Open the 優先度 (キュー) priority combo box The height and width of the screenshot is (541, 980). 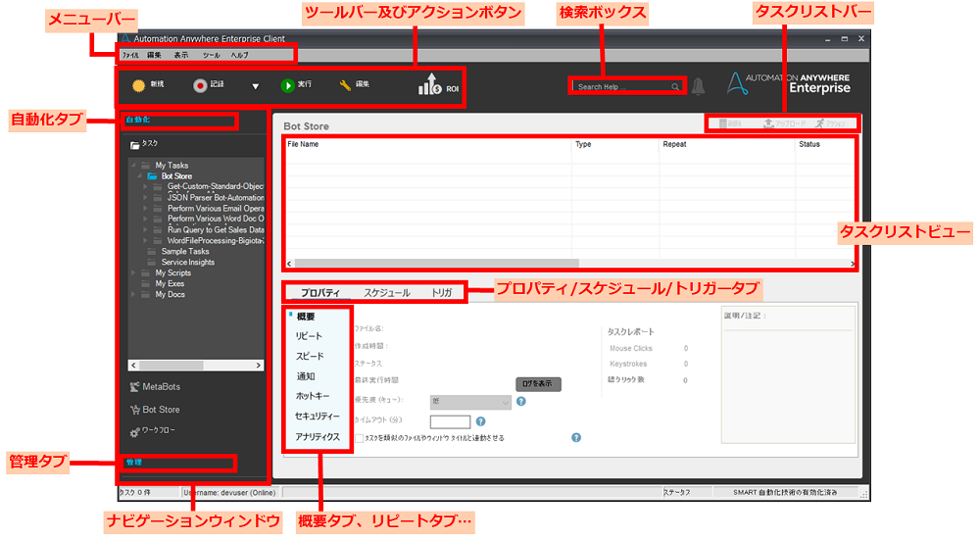coord(470,402)
